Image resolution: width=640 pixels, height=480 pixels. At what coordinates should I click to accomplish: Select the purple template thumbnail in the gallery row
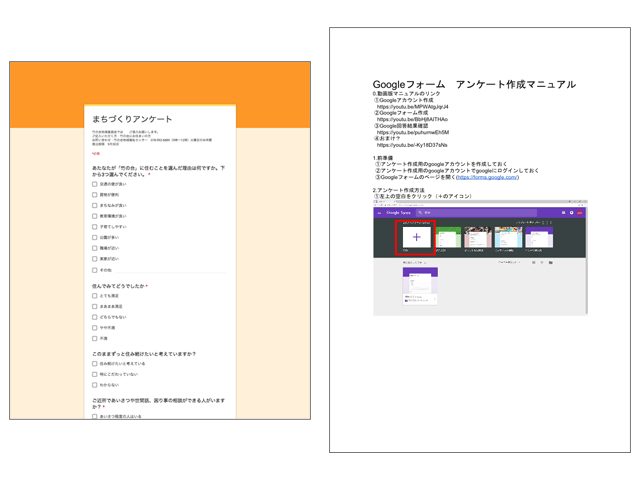point(539,237)
